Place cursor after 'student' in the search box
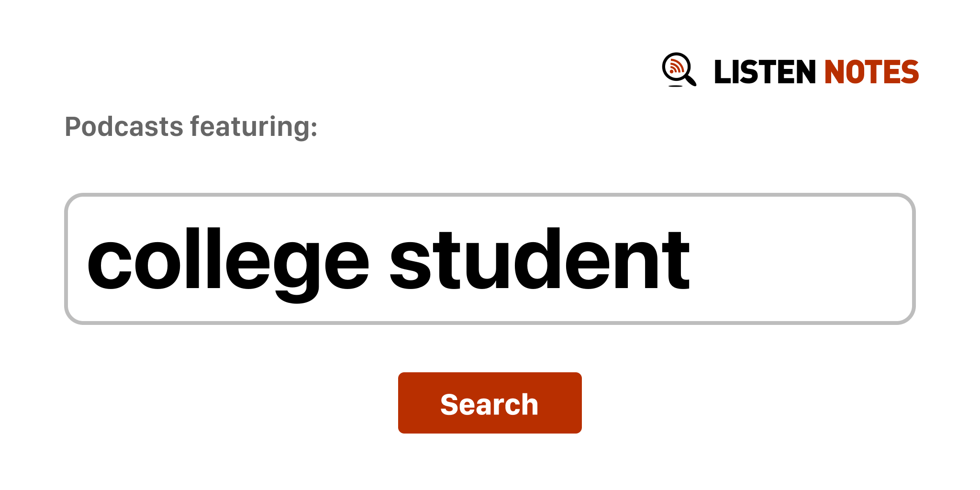This screenshot has height=490, width=980. pyautogui.click(x=691, y=261)
